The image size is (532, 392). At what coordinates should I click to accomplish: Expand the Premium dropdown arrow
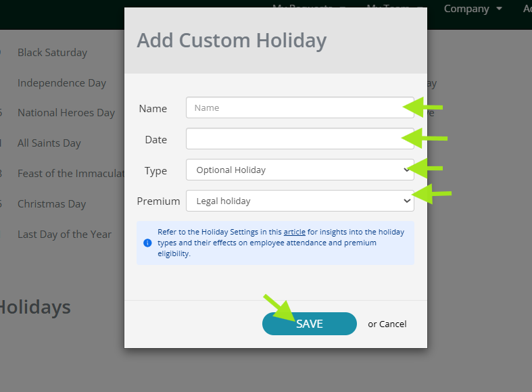click(x=407, y=201)
